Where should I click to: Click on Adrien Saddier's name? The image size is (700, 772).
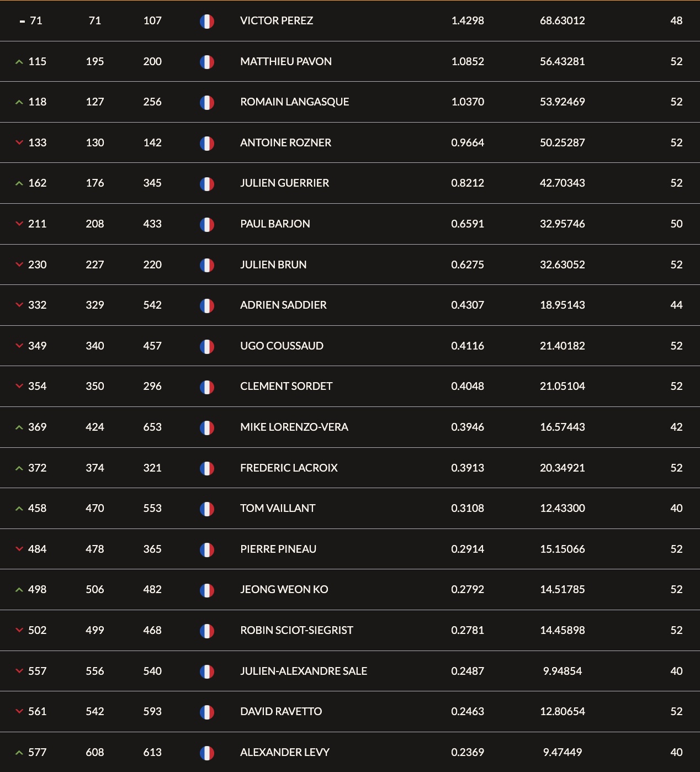[283, 305]
